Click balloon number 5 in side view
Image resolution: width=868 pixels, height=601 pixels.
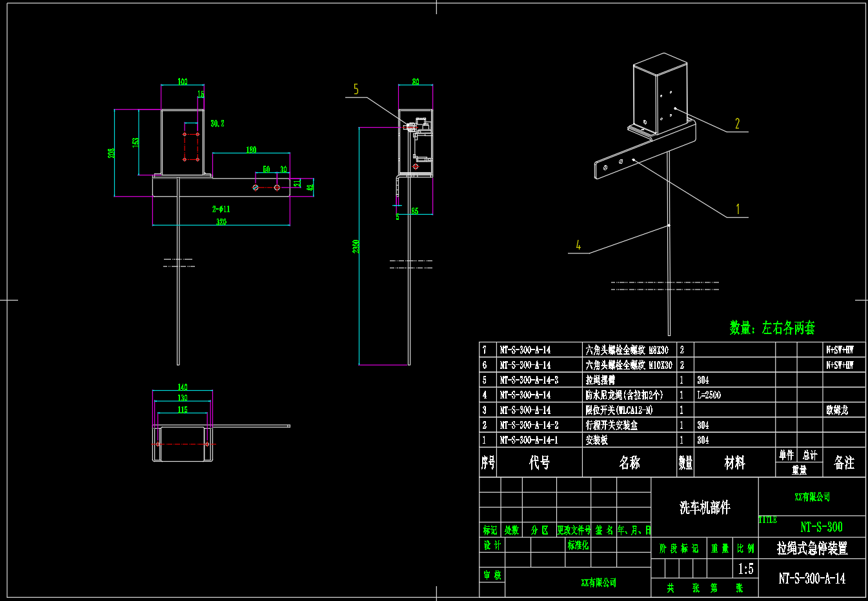click(x=356, y=90)
